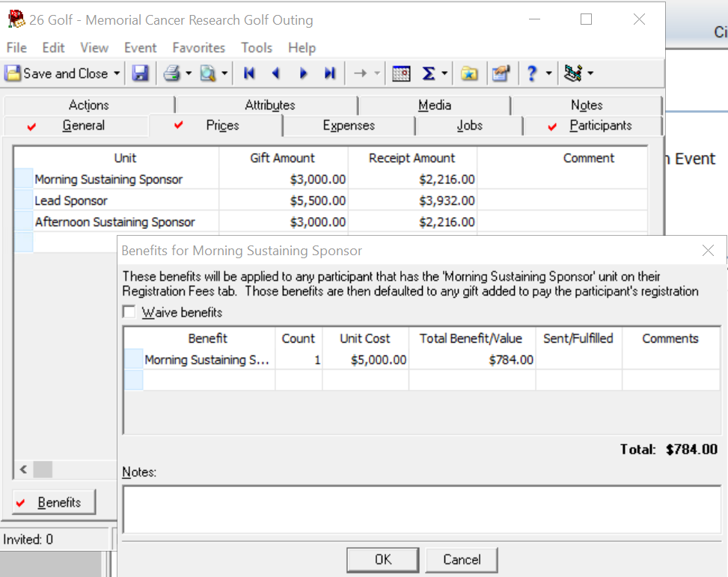Open the Help menu
The image size is (728, 577).
(x=302, y=47)
